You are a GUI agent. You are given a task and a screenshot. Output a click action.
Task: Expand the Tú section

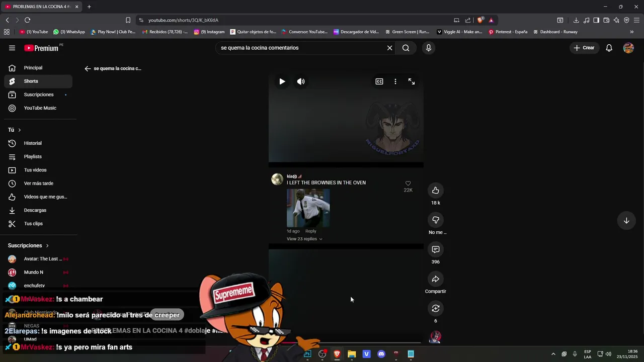coord(15,130)
